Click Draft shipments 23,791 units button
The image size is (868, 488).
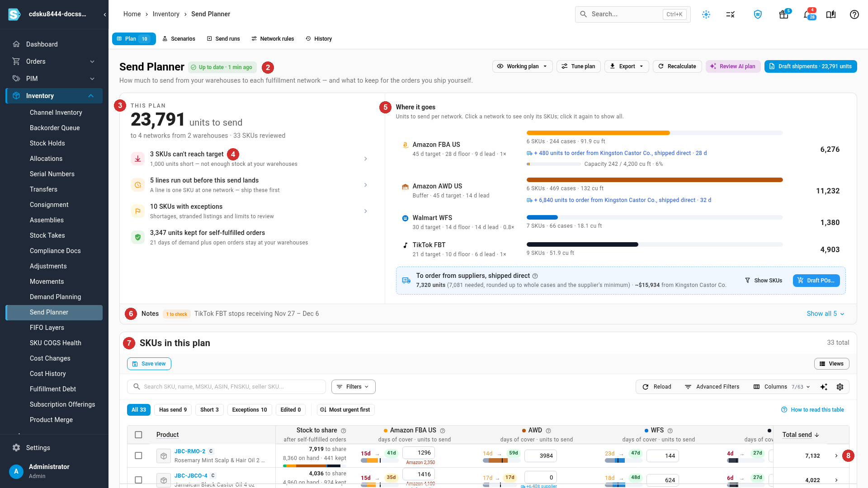(x=811, y=66)
